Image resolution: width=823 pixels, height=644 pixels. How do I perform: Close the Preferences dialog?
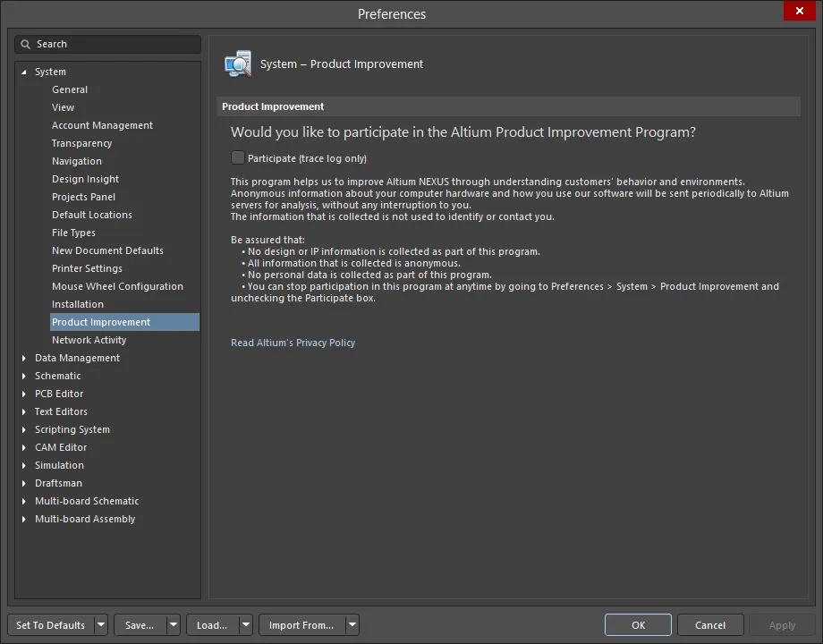coord(800,11)
